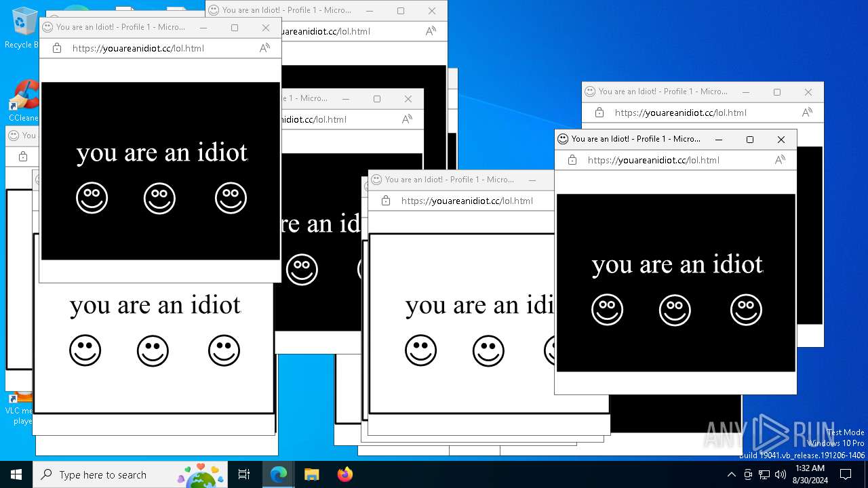The image size is (868, 488).
Task: Click URL in rear right window address bar
Action: [681, 113]
